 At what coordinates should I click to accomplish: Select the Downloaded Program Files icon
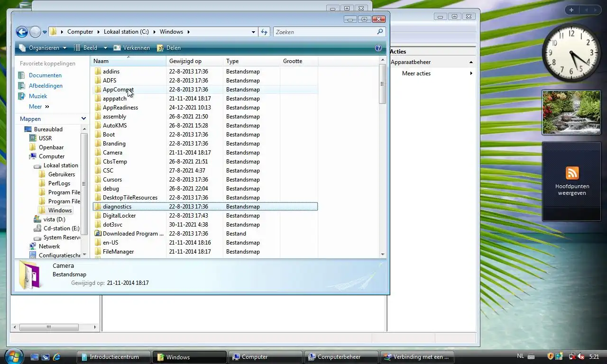98,234
